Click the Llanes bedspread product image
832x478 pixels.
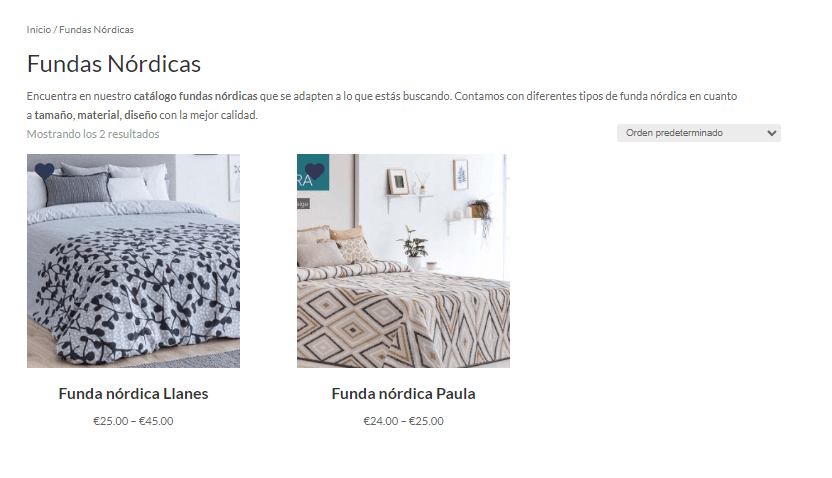(x=133, y=261)
